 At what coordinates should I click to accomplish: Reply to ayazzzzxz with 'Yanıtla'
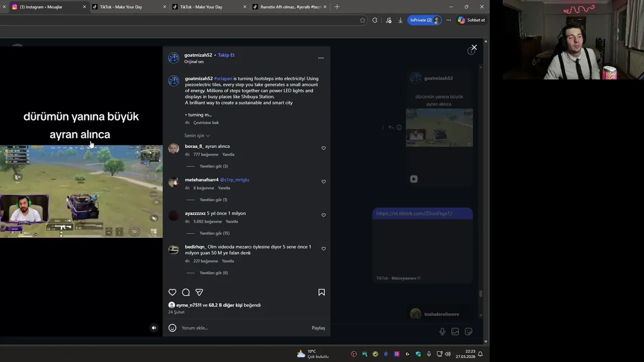point(231,222)
